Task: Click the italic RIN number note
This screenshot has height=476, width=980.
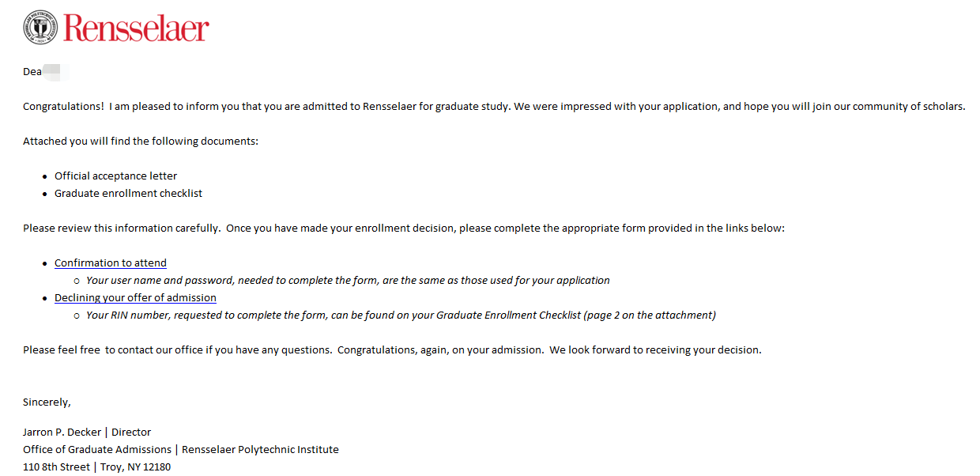Action: pos(401,315)
